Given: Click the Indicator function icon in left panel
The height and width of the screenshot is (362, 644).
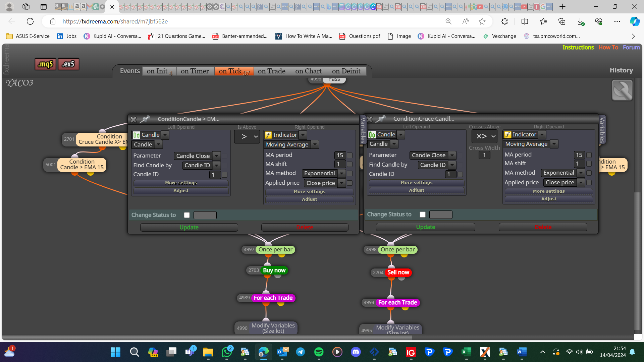Looking at the screenshot, I should click(x=268, y=135).
